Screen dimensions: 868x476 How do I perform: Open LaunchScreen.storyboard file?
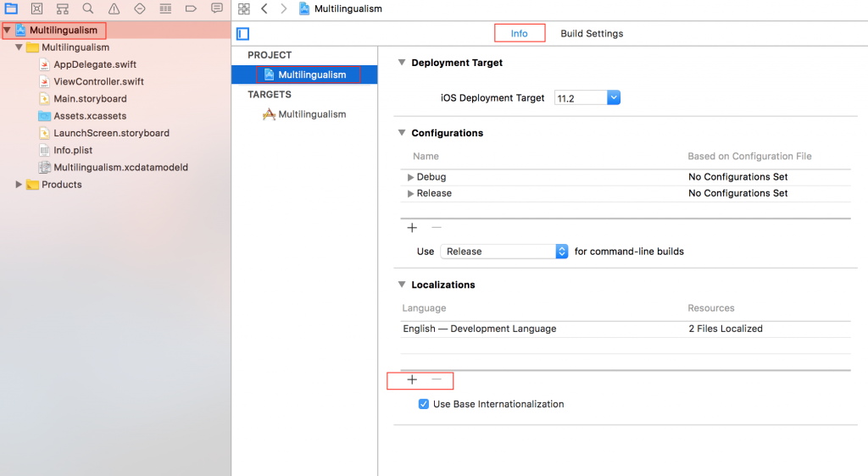[111, 133]
